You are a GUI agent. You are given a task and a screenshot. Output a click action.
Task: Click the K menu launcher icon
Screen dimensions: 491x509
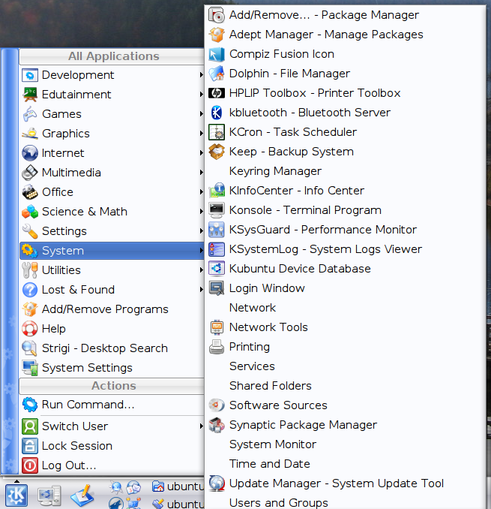pyautogui.click(x=16, y=496)
